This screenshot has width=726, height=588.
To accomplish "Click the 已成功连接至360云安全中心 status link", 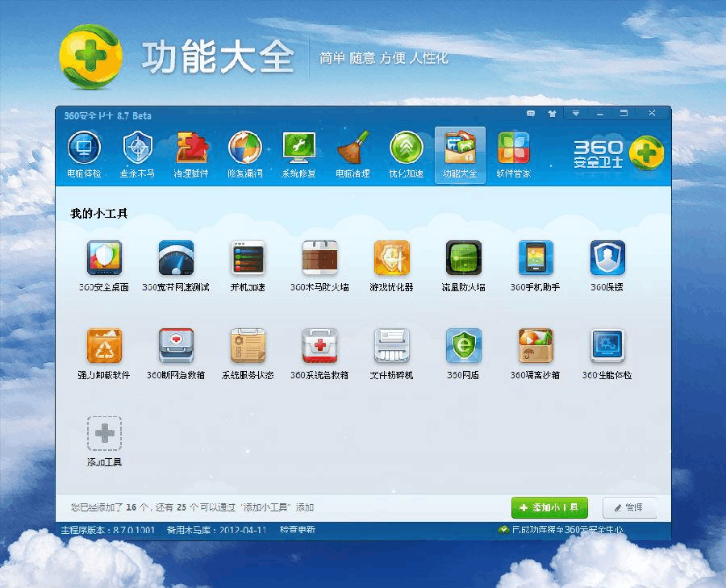I will [561, 530].
